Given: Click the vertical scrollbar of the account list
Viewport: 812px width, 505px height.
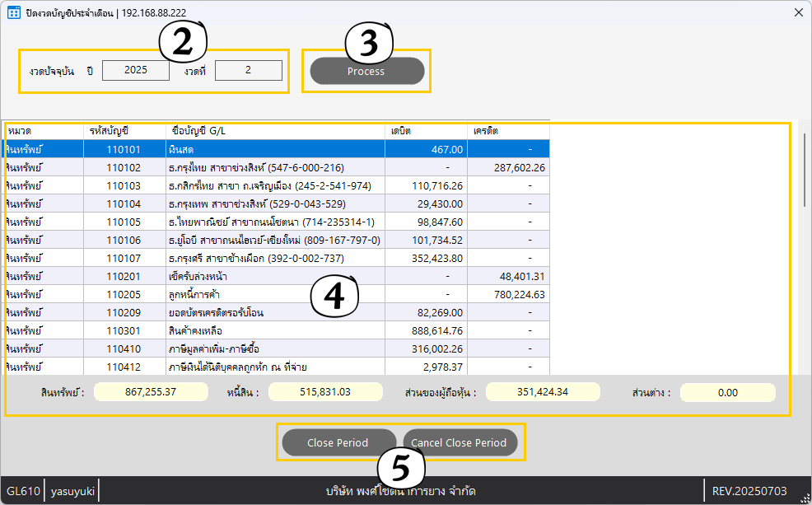Looking at the screenshot, I should (804, 171).
